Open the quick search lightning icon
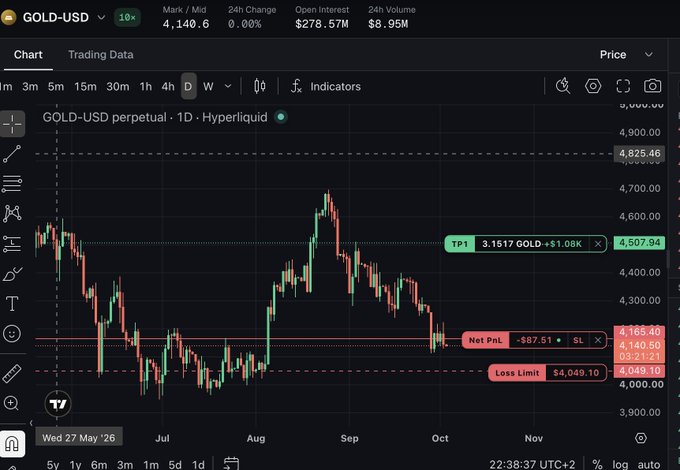Screen dimensions: 680x470 coord(563,86)
